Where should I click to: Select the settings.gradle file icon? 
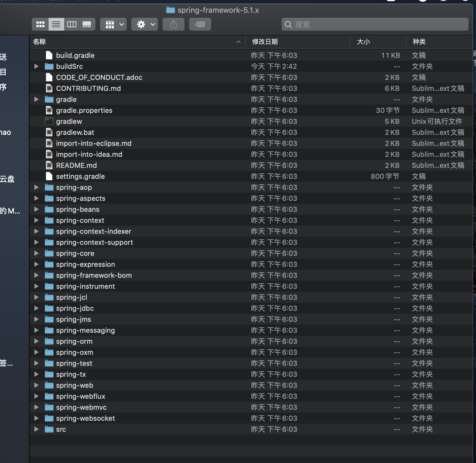click(49, 176)
